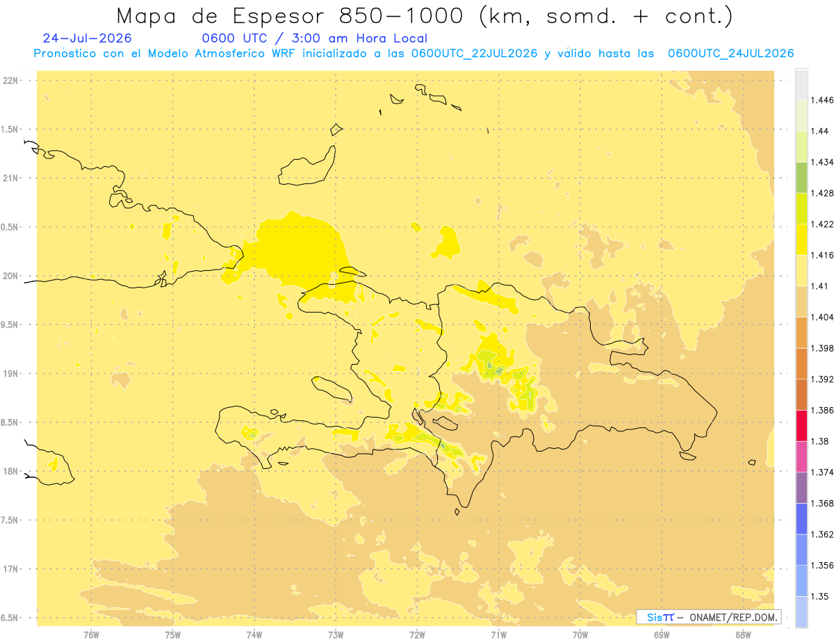Click legend value '1.446'
The height and width of the screenshot is (644, 834).
(x=823, y=100)
